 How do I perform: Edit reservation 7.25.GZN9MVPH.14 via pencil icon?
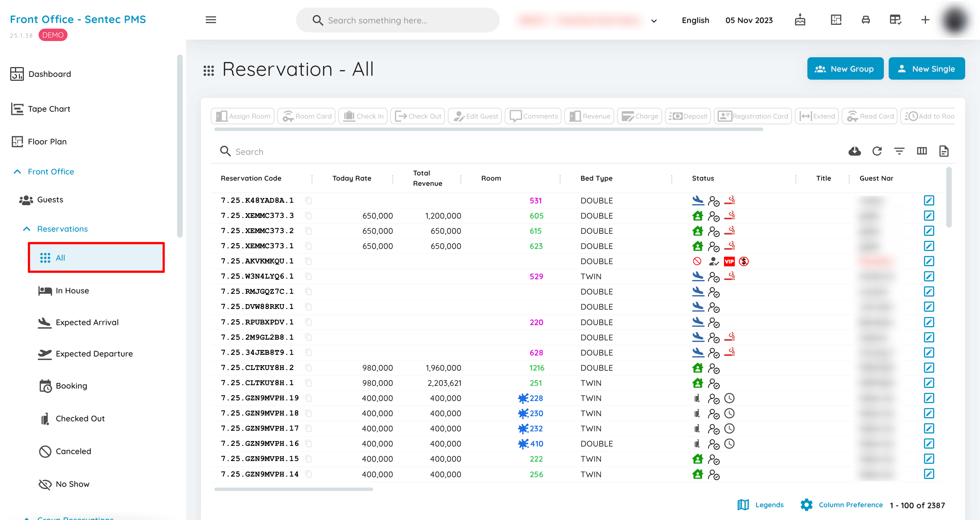[929, 474]
